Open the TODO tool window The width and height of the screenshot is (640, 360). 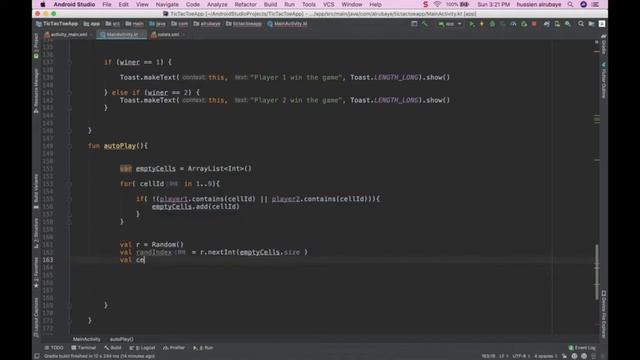pos(54,348)
